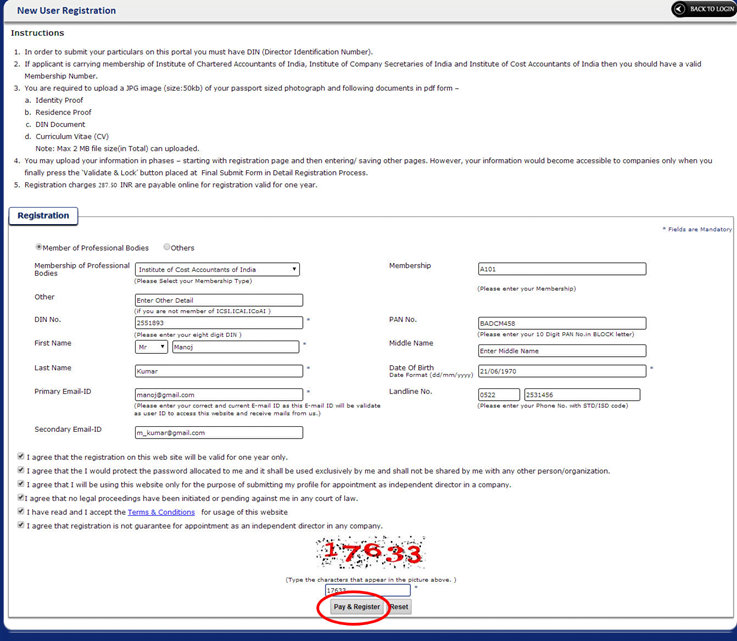This screenshot has height=641, width=737.
Task: Click the 'Fields are Mandatory' note
Action: [x=697, y=229]
